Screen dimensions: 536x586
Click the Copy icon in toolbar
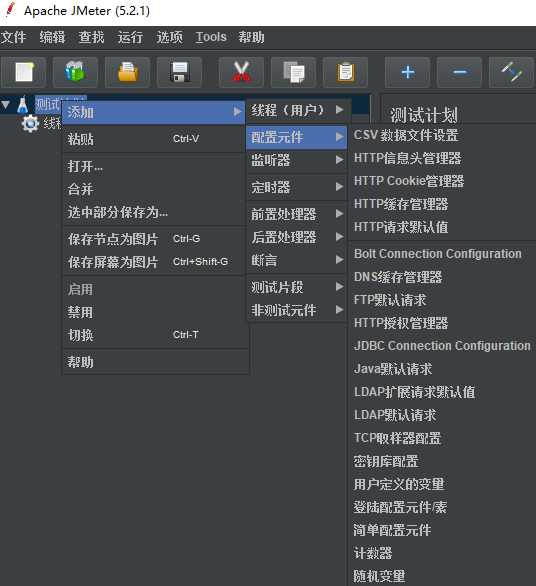point(293,72)
